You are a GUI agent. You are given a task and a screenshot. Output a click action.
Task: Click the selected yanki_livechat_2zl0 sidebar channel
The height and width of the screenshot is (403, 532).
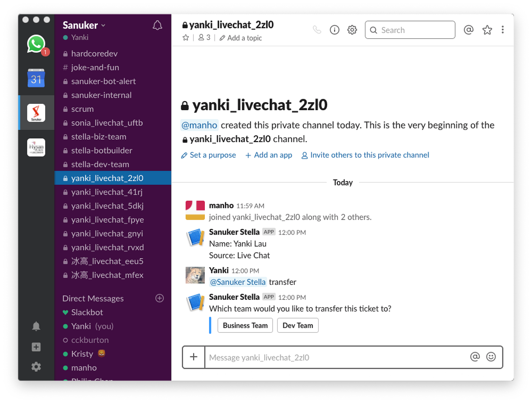click(113, 178)
